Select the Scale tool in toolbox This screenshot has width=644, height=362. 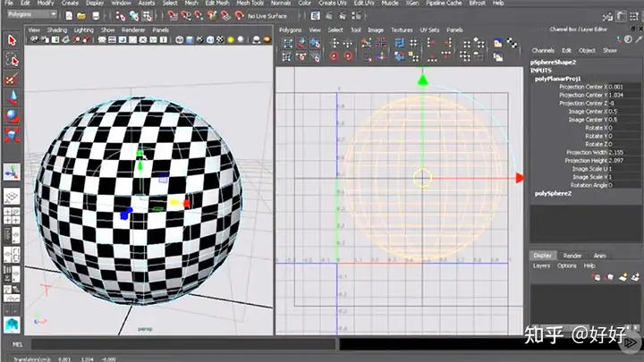[x=12, y=135]
